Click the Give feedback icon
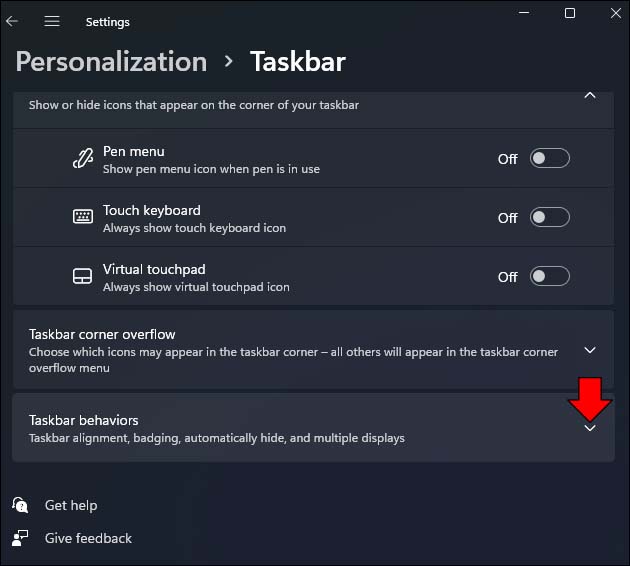This screenshot has width=630, height=566. (x=21, y=538)
